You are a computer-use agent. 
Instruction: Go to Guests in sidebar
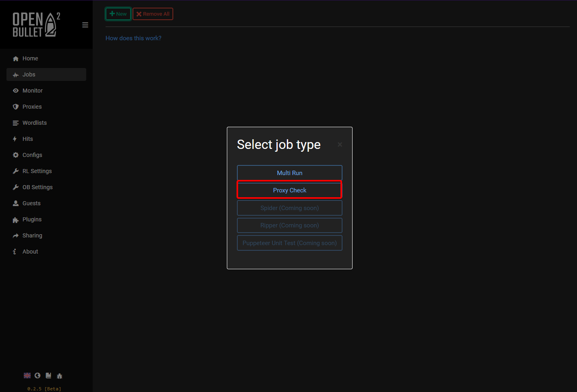pos(46,203)
